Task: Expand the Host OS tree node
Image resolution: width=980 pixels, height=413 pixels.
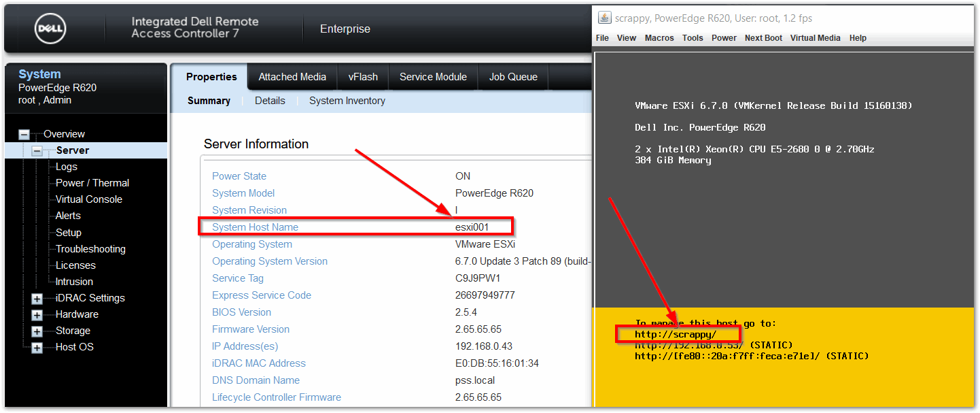Action: (x=37, y=348)
